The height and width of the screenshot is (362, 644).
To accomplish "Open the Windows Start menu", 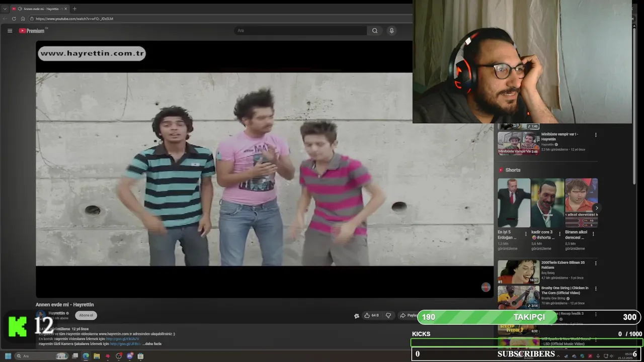I will pyautogui.click(x=8, y=356).
